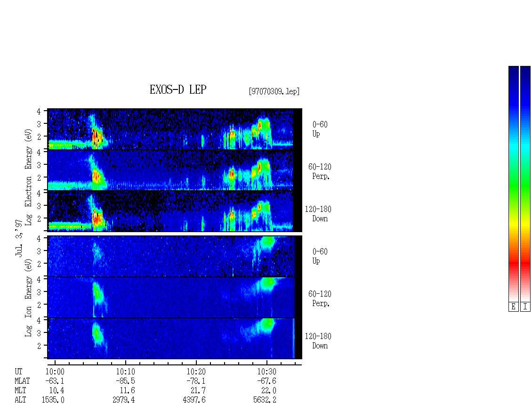Click the MLAT row label
532x412 pixels.
tap(22, 381)
